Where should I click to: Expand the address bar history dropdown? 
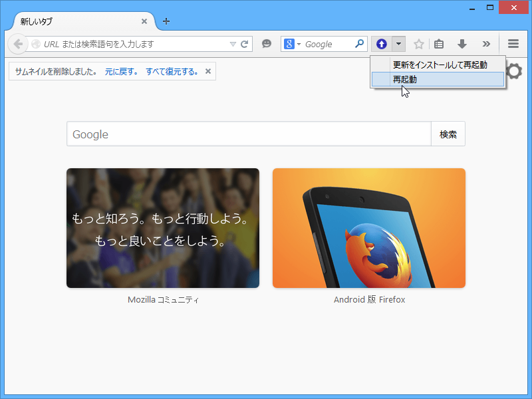[232, 43]
